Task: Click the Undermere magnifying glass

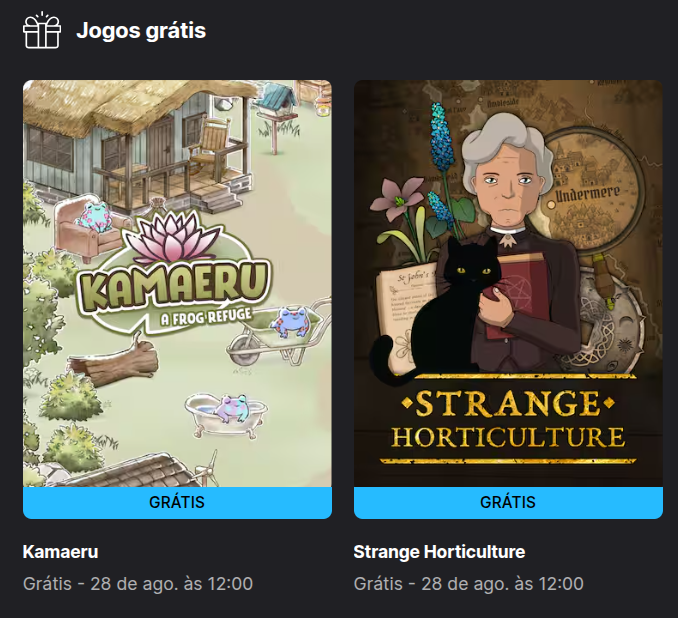Action: click(592, 190)
